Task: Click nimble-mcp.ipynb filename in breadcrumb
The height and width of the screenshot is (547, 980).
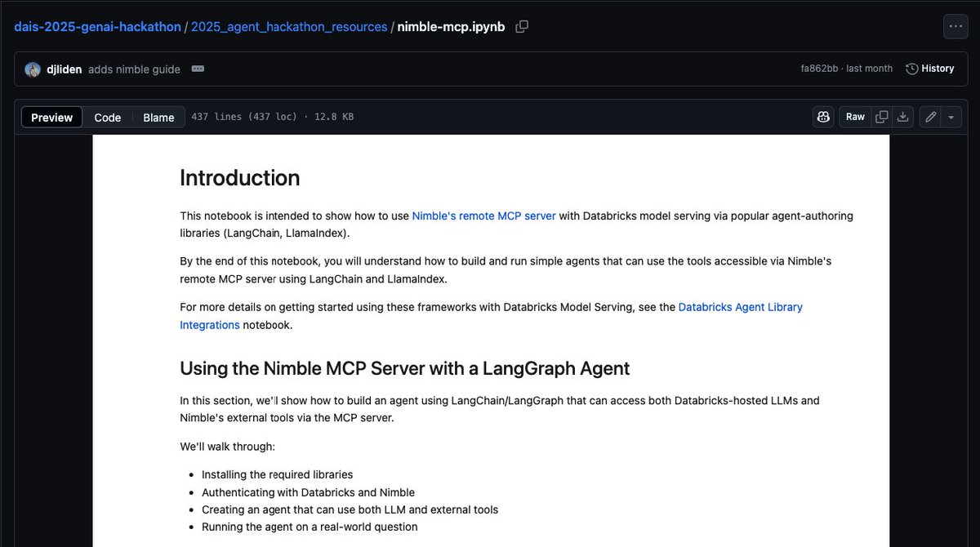Action: (x=451, y=27)
